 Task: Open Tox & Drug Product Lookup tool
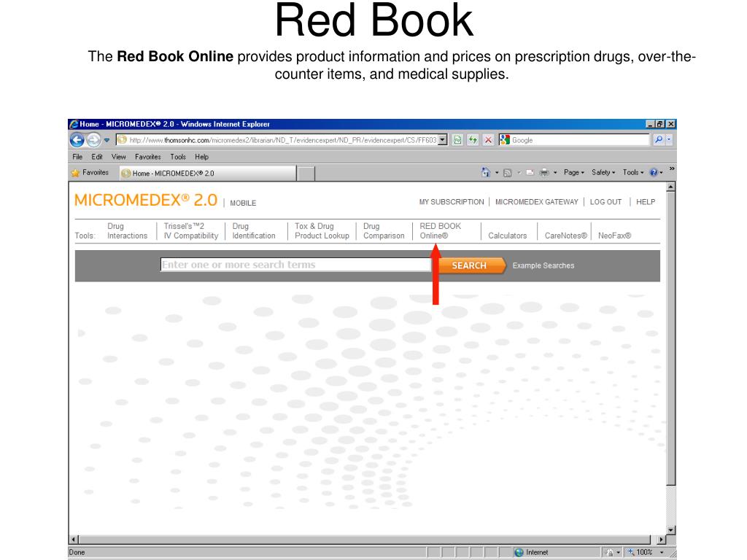(322, 231)
